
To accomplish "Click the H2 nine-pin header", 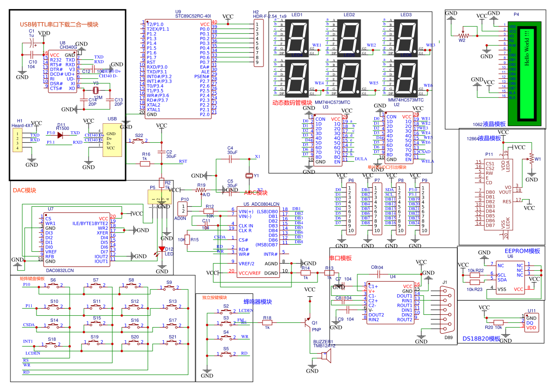I will coord(258,43).
